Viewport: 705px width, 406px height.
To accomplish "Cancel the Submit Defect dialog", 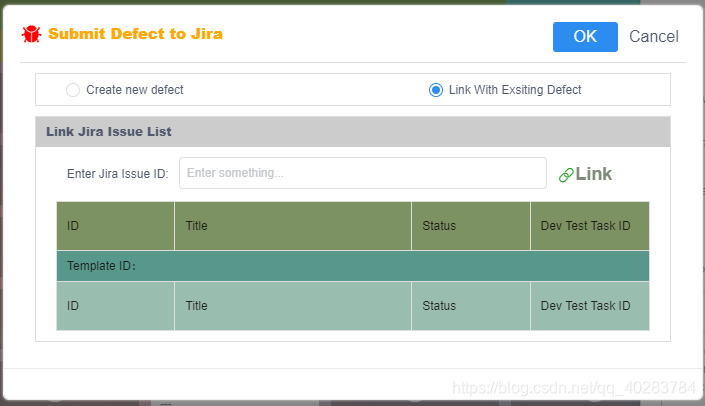I will 654,37.
